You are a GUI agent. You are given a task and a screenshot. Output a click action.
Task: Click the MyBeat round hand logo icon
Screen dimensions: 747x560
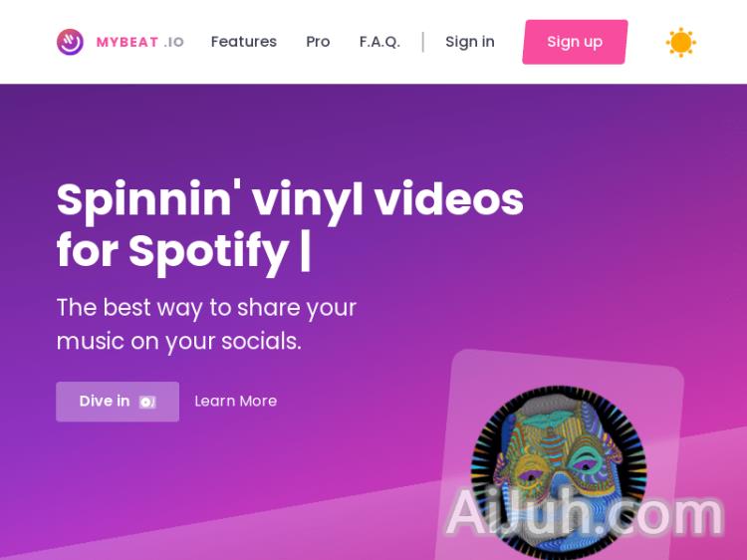pos(70,42)
